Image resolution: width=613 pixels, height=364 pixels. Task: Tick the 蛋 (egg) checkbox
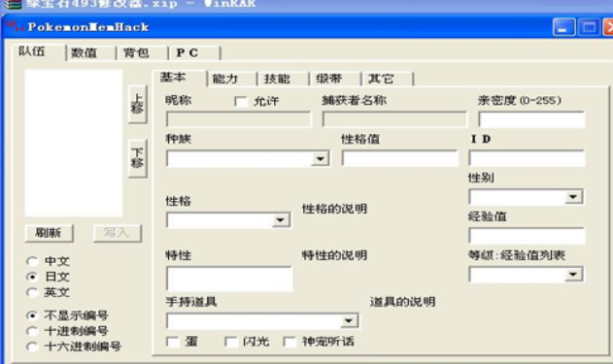[173, 342]
